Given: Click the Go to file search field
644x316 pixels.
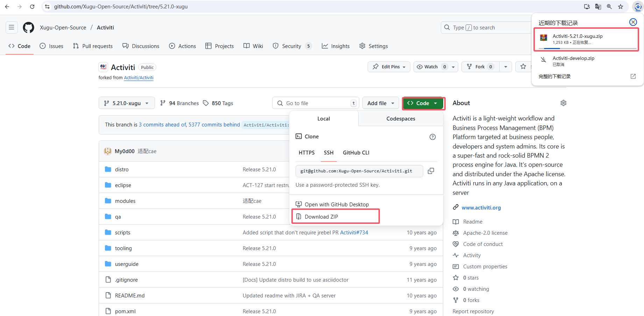Looking at the screenshot, I should pos(315,103).
